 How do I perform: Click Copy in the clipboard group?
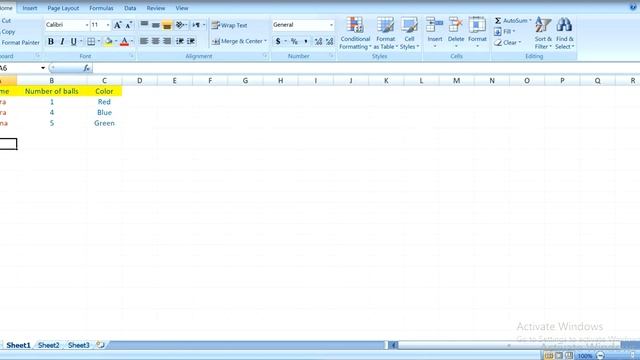(x=8, y=31)
